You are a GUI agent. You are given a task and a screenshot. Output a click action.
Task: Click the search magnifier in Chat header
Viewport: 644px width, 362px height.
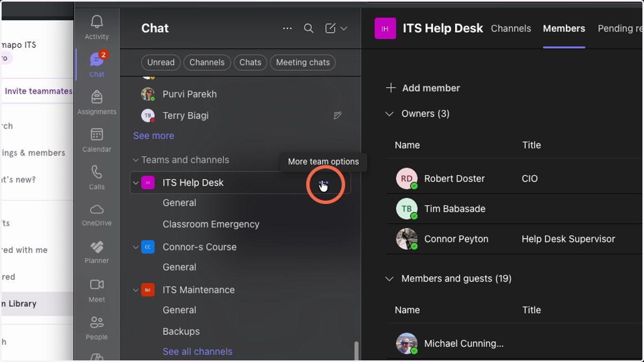pos(309,28)
